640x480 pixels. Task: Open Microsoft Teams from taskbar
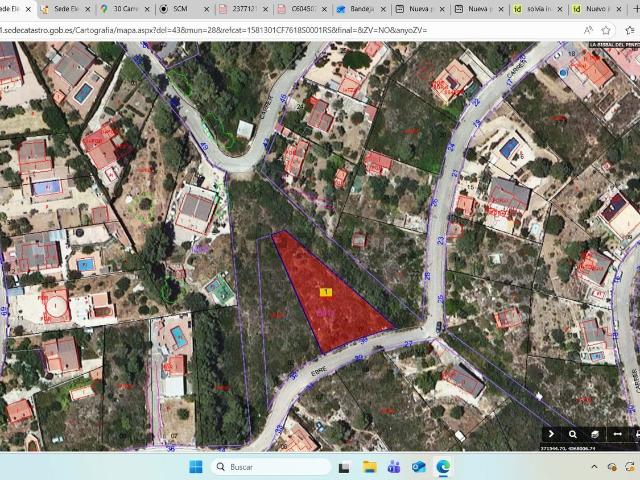click(394, 467)
